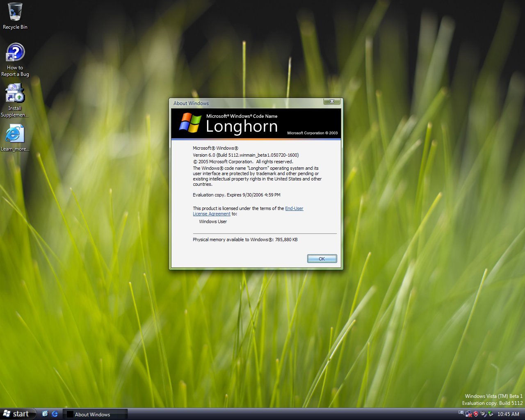
Task: Click the 2005 Microsoft Corporation copyright line
Action: click(x=243, y=162)
